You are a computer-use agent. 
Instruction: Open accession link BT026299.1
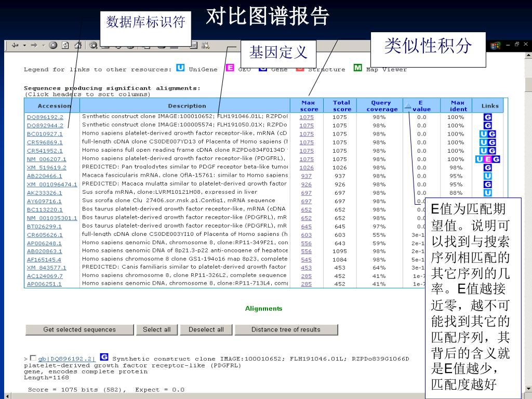click(x=44, y=227)
